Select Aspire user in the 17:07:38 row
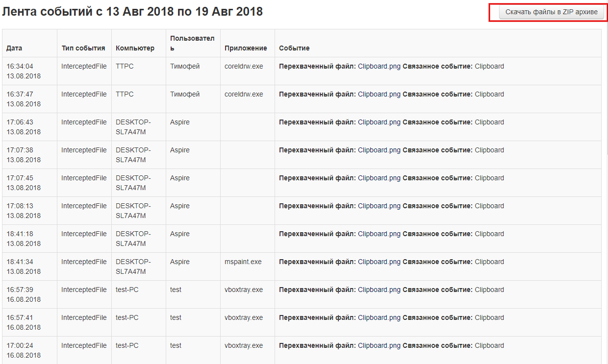The image size is (608, 364). [x=180, y=150]
